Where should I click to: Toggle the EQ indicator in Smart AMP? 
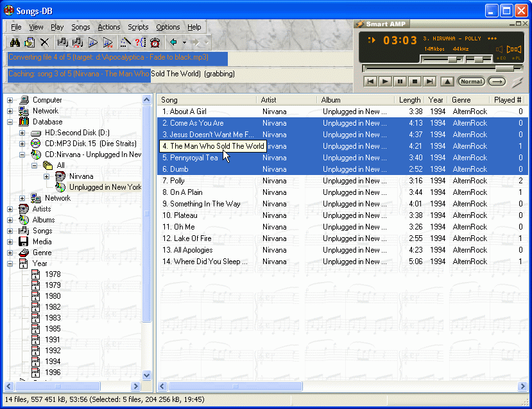click(x=501, y=58)
